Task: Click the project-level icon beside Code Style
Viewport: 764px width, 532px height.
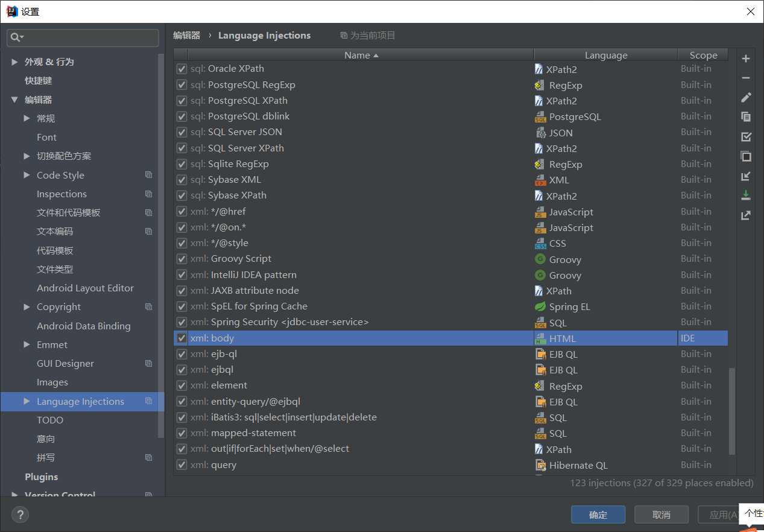Action: click(x=148, y=175)
